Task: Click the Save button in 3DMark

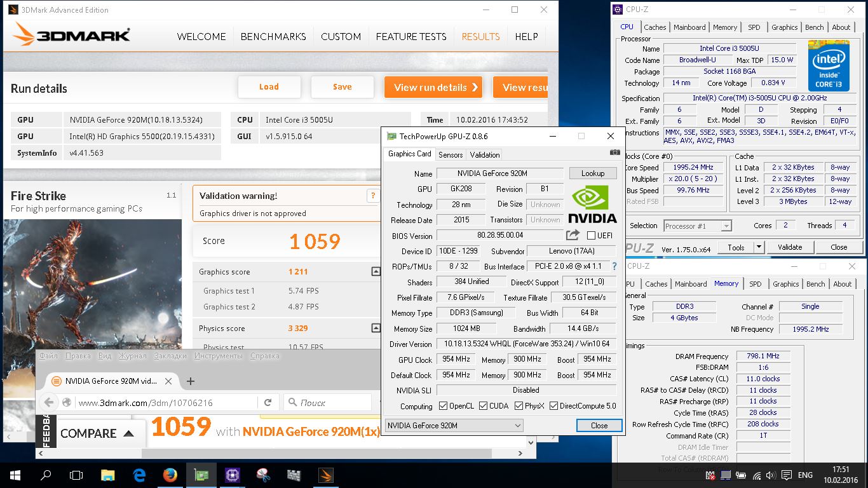Action: point(342,87)
